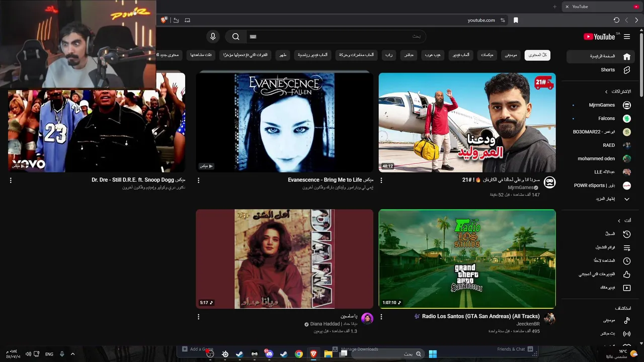Click the YouTube search input field
Screen dimensions: 644x362
[336, 36]
